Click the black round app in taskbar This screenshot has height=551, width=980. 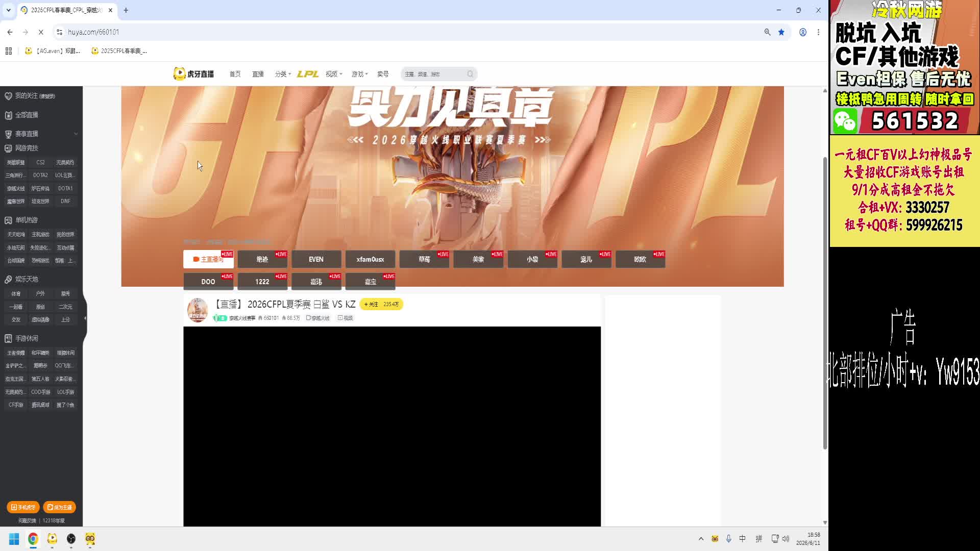point(71,539)
